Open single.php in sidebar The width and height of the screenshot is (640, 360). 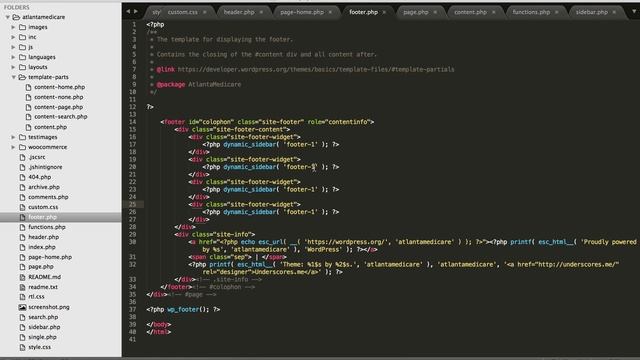(42, 337)
